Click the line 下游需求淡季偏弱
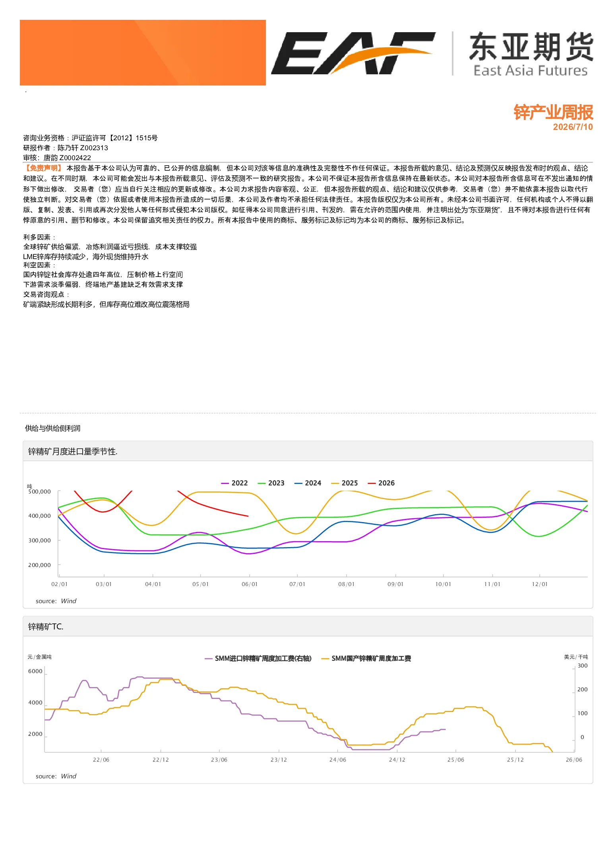This screenshot has height=863, width=616. click(103, 284)
